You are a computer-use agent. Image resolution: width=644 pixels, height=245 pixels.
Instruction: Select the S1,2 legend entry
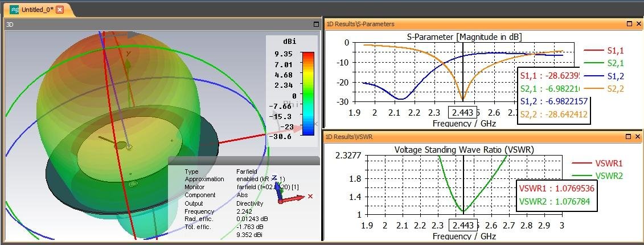pos(604,76)
